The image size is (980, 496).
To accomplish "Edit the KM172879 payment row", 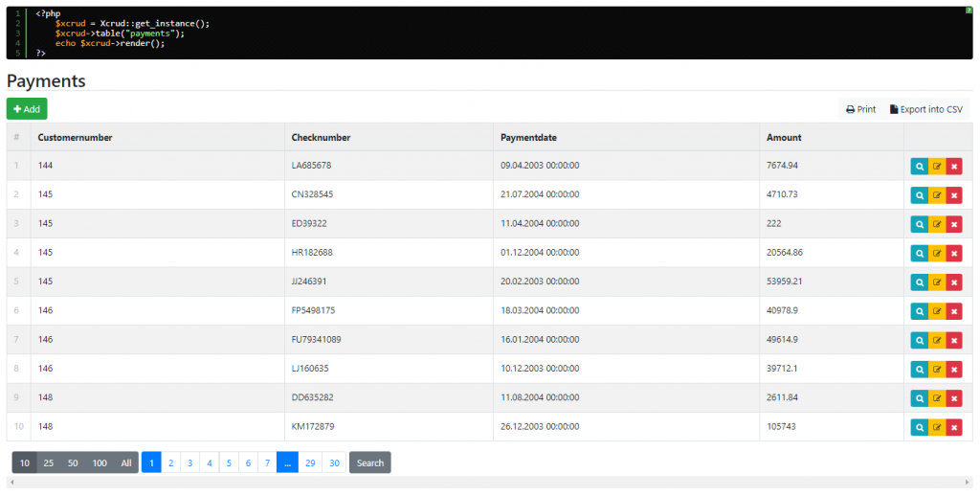I will click(x=937, y=427).
